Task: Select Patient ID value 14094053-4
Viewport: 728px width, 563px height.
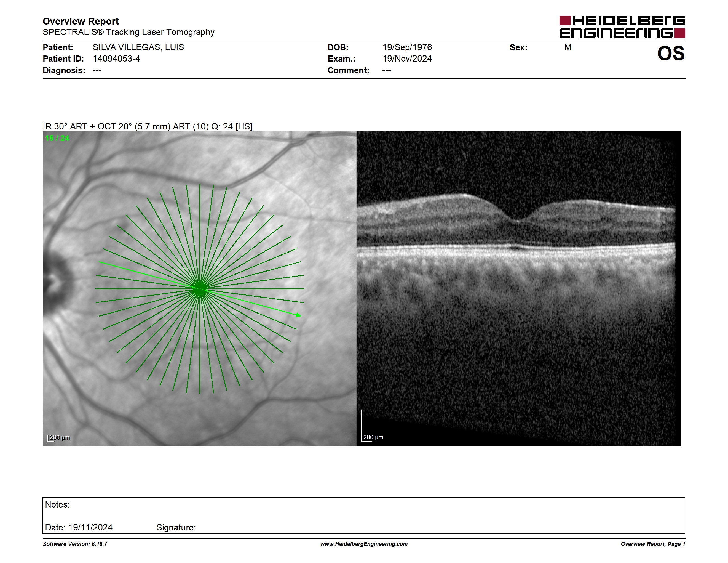Action: [116, 59]
